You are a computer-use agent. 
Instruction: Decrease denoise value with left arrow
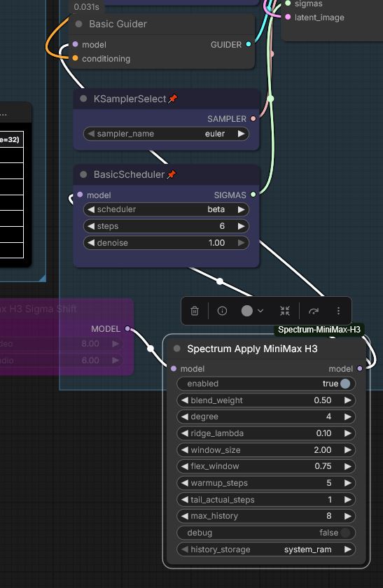(x=90, y=243)
